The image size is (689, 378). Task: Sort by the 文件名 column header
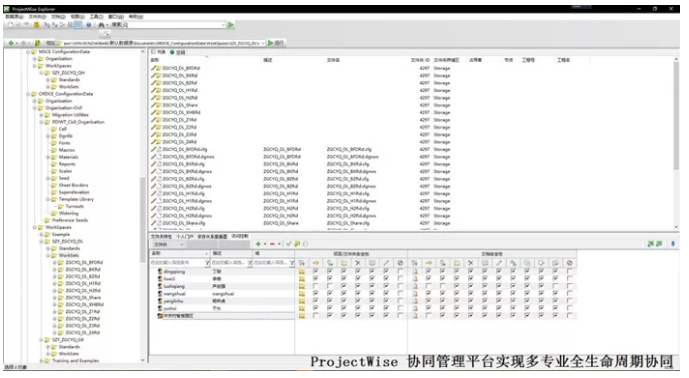tap(333, 60)
